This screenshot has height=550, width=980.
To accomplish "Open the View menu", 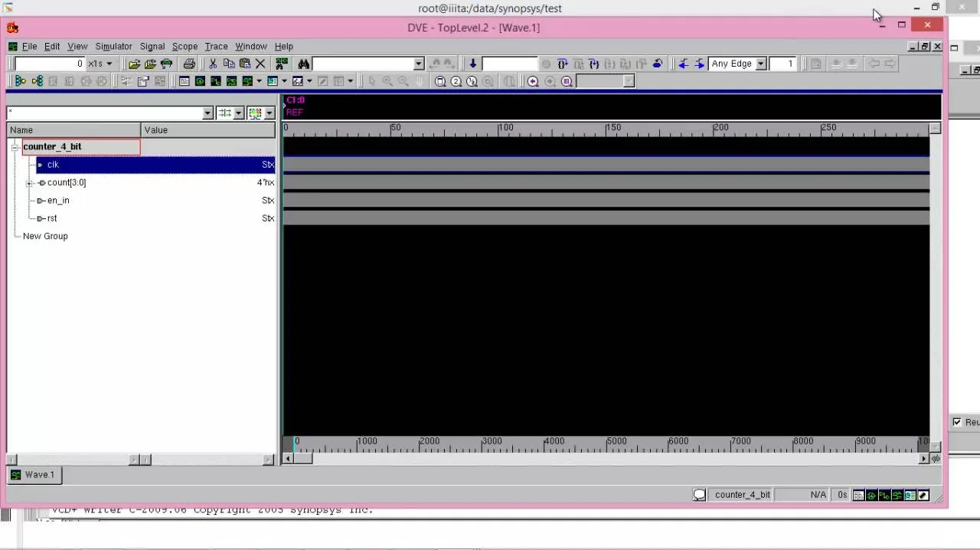I will tap(77, 46).
